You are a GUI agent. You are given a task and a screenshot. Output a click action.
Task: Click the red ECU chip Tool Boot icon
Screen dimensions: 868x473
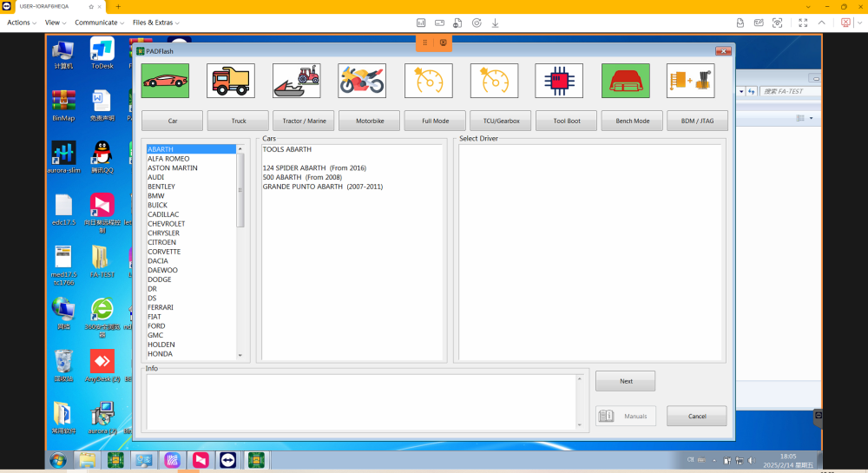point(559,81)
